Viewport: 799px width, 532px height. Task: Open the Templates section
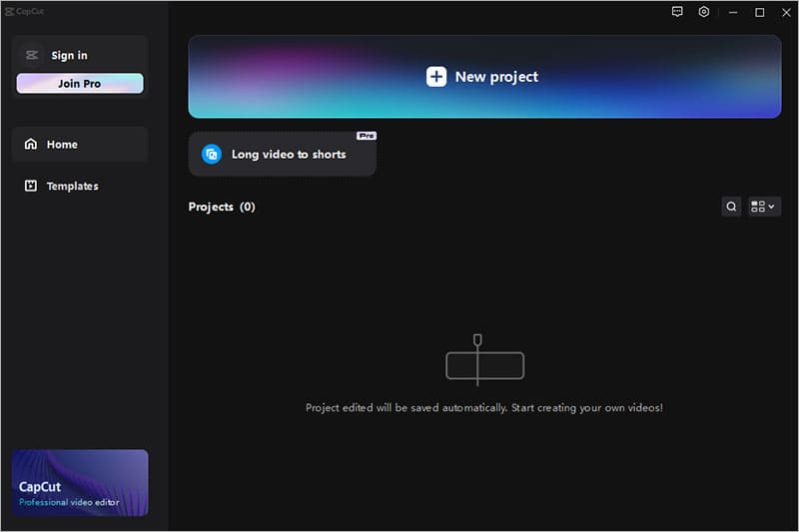pos(80,186)
